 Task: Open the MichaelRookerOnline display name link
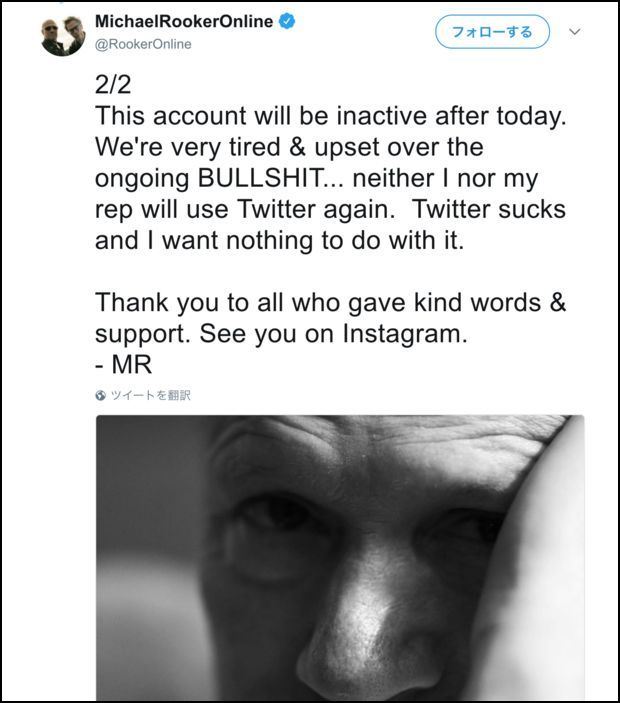coord(183,22)
